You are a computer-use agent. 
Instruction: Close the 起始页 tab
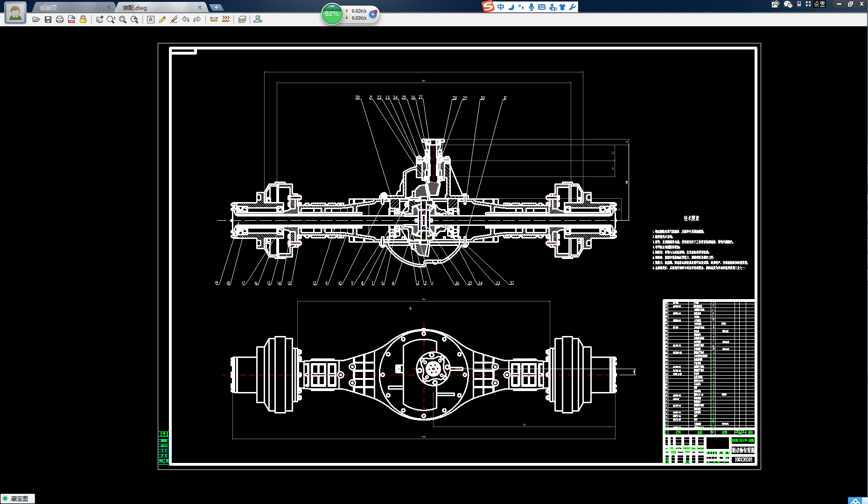tap(109, 7)
